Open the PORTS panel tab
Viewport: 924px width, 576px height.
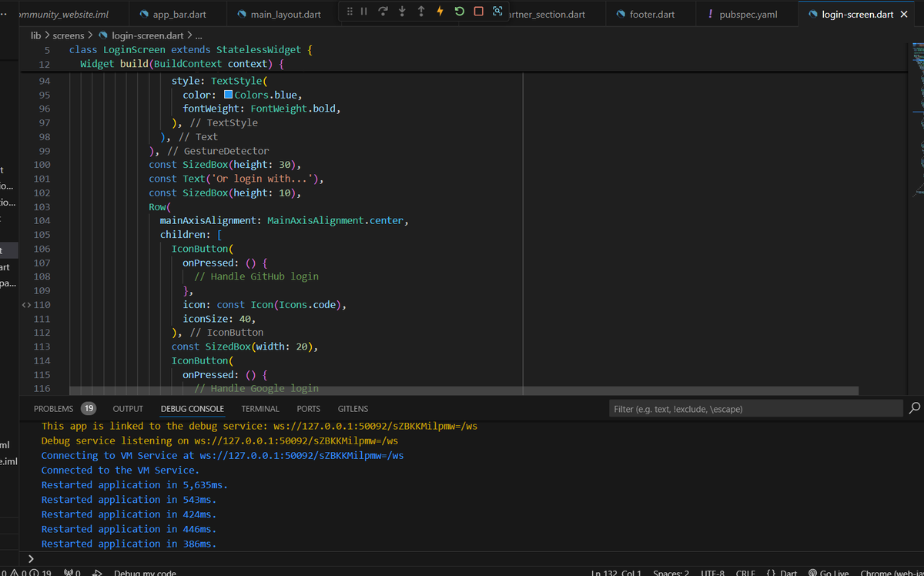click(x=309, y=409)
